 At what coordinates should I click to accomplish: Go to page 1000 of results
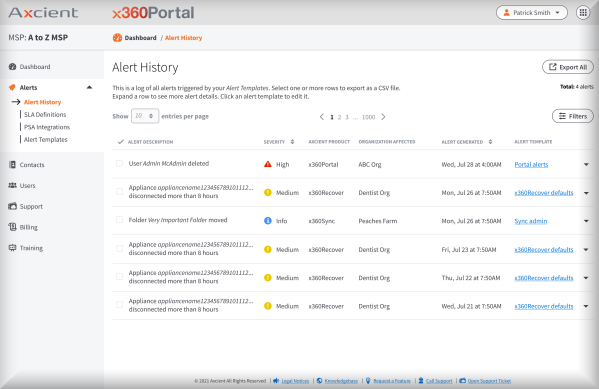click(x=368, y=117)
